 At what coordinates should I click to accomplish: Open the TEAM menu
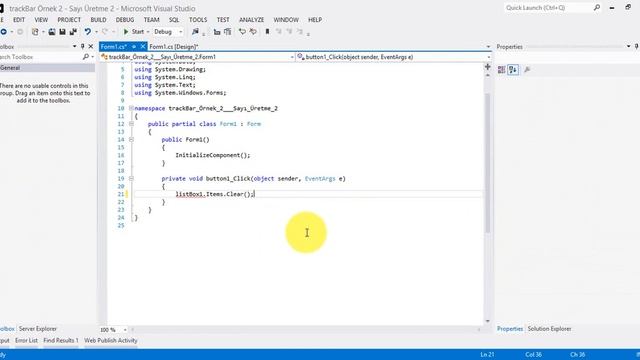pos(151,20)
